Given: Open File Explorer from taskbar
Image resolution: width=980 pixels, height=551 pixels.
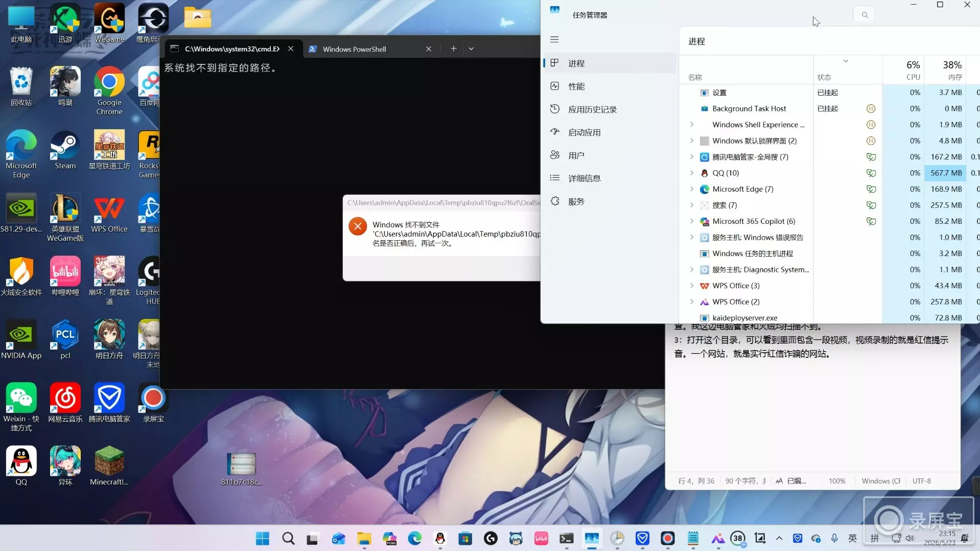Looking at the screenshot, I should 364,538.
